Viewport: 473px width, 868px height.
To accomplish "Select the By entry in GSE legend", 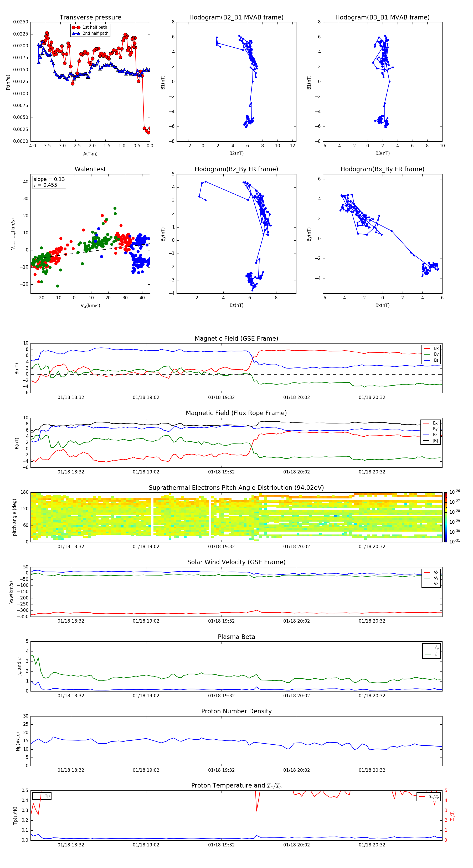I will 431,354.
